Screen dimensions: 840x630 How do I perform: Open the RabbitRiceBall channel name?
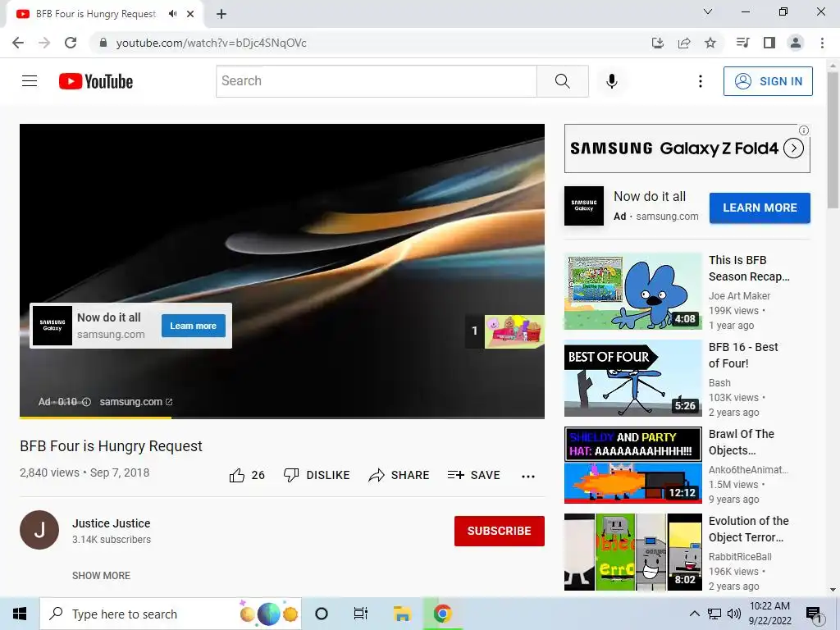click(740, 557)
